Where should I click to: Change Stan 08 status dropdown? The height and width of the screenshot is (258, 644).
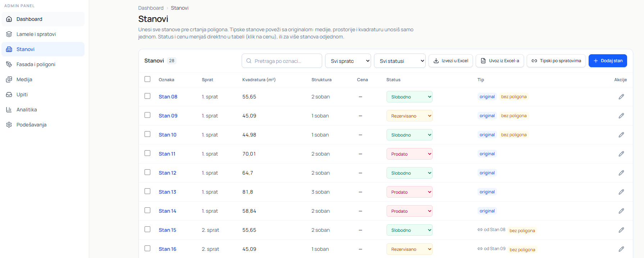click(410, 97)
